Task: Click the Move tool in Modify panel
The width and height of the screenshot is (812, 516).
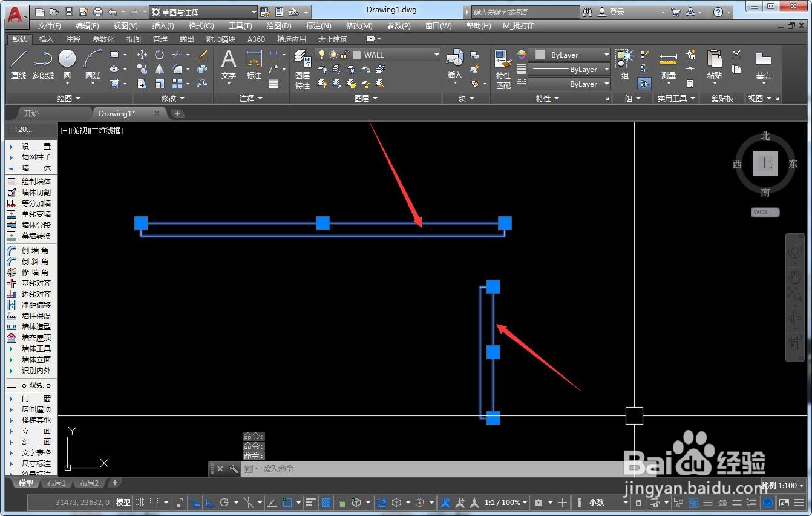Action: (142, 55)
